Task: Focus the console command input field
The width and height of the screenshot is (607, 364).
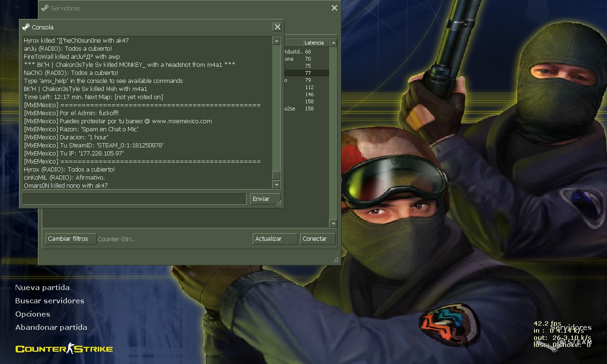Action: point(134,199)
